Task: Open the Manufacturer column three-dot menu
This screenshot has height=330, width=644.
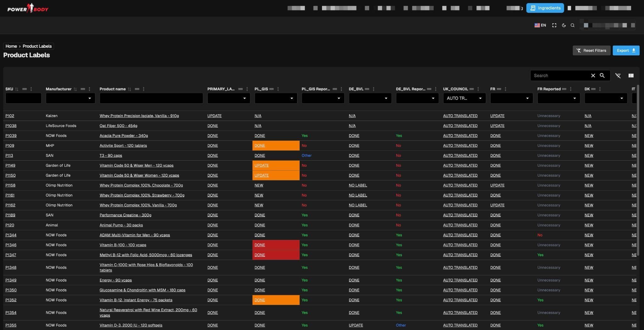Action: pyautogui.click(x=90, y=89)
